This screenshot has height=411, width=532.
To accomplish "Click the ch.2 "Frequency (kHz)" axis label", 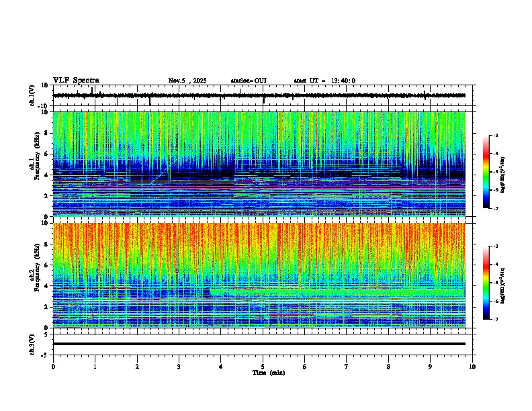I will (37, 267).
